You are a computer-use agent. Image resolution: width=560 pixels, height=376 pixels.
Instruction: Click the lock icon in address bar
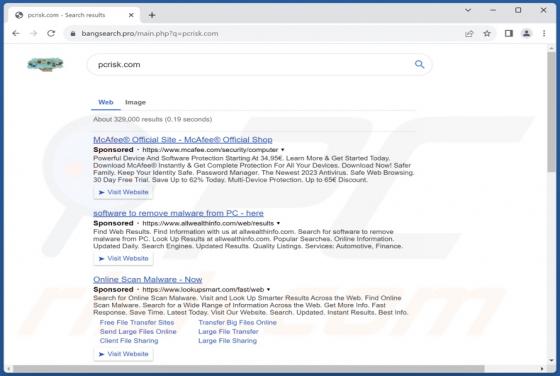(73, 34)
